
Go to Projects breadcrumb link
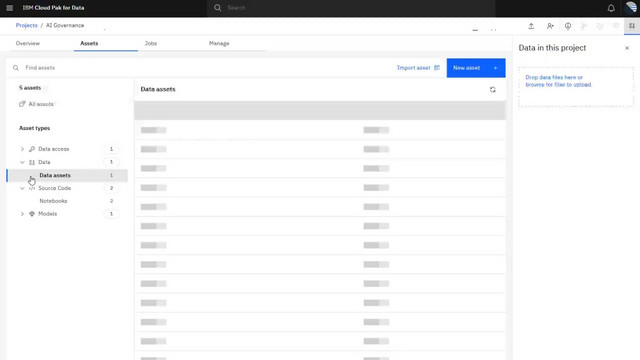point(27,25)
